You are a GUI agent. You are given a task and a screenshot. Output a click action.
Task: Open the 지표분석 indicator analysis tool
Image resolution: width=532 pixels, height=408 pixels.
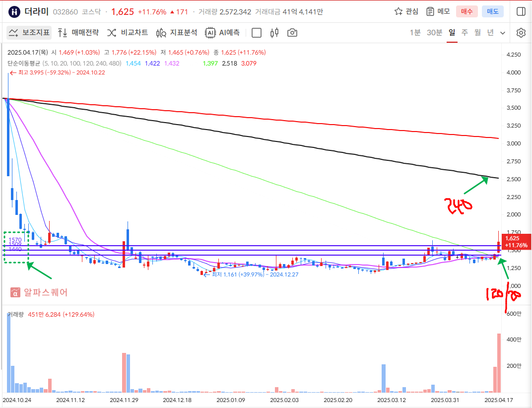click(177, 33)
